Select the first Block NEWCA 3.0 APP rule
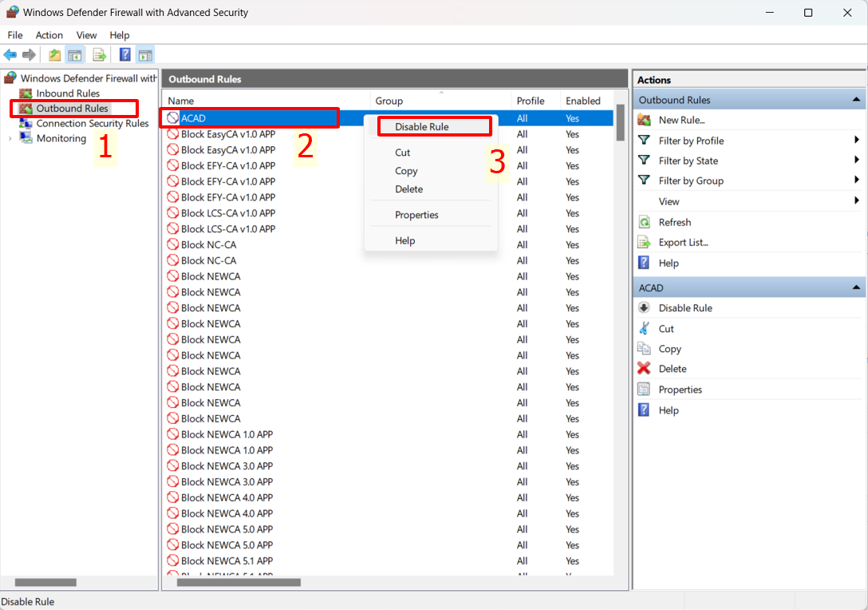The image size is (868, 610). click(389, 466)
